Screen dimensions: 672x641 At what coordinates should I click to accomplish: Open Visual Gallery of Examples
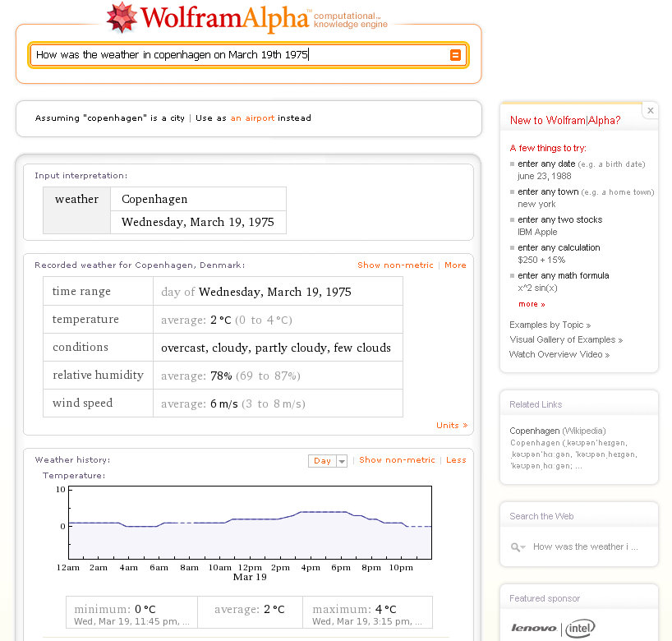(566, 339)
